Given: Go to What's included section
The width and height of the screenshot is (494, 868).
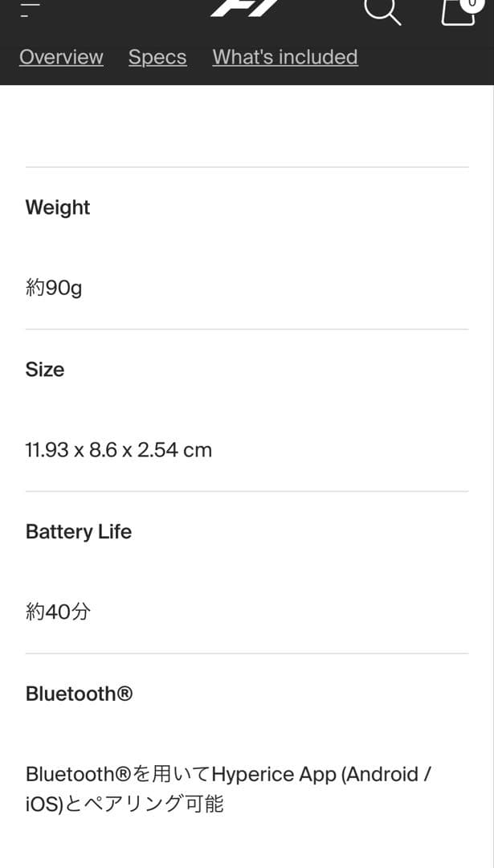Looking at the screenshot, I should pos(285,57).
